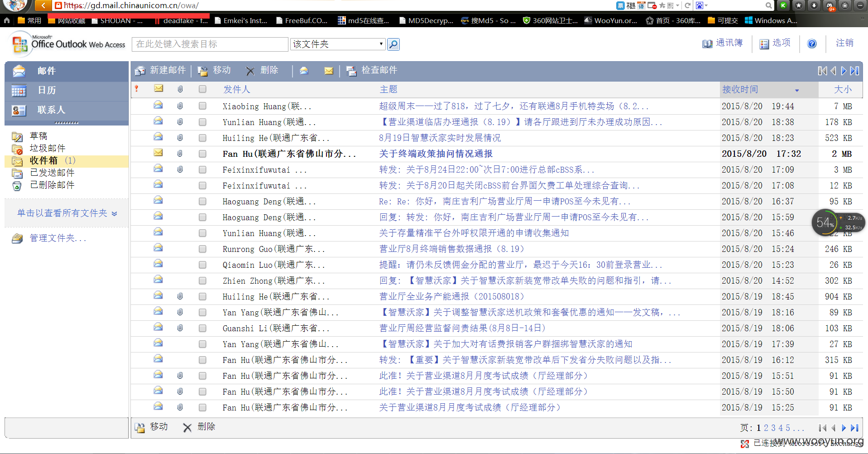Open 营业厅全业务产能通报 message from Huiling He

[x=452, y=296]
